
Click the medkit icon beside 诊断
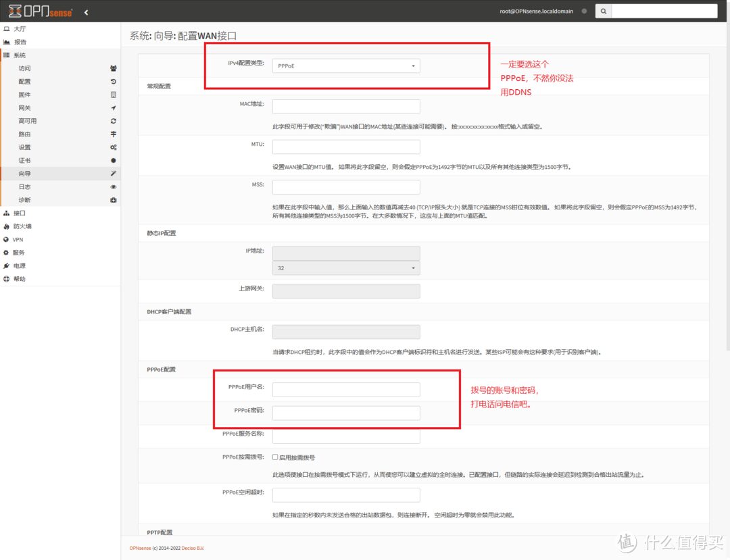(113, 200)
